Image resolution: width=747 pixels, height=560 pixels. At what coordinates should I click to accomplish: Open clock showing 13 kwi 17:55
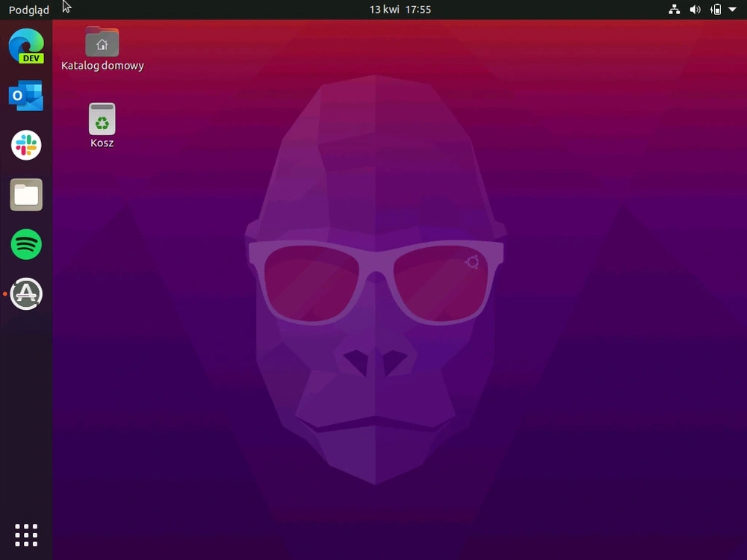pyautogui.click(x=400, y=10)
